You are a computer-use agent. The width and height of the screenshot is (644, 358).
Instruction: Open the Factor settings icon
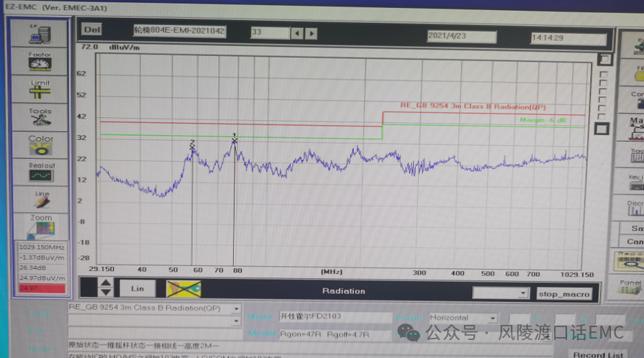(40, 61)
